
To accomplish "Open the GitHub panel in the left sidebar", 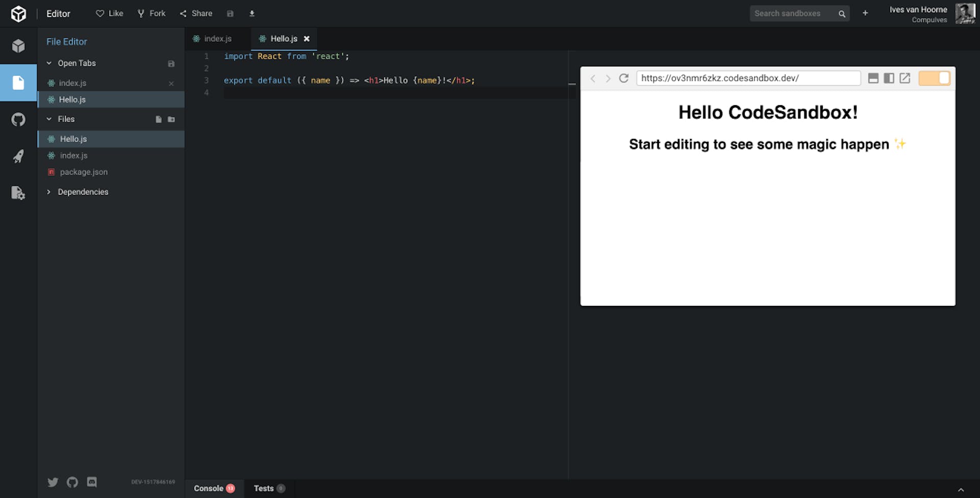I will coord(18,119).
